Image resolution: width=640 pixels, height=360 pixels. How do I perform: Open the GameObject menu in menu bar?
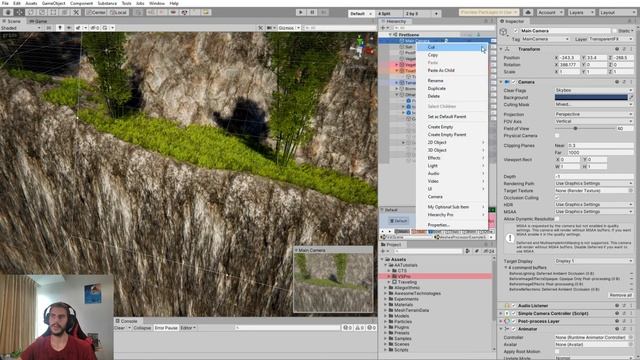53,3
